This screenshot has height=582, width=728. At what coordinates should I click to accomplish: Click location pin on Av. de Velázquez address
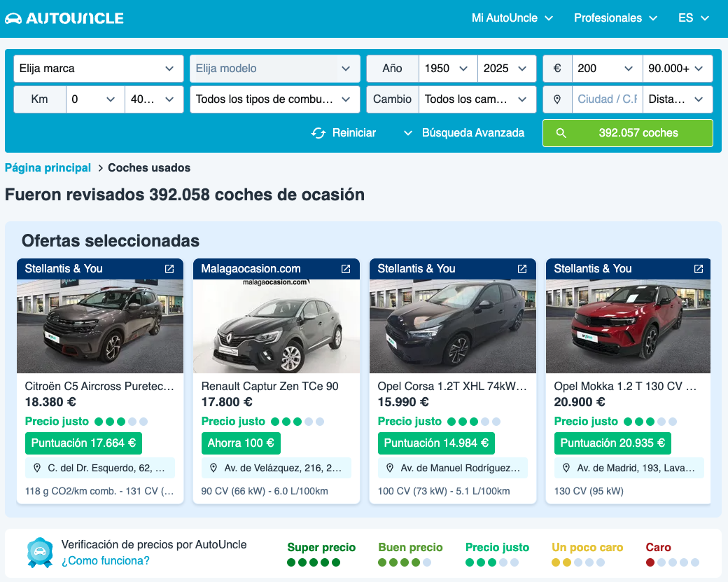[213, 469]
